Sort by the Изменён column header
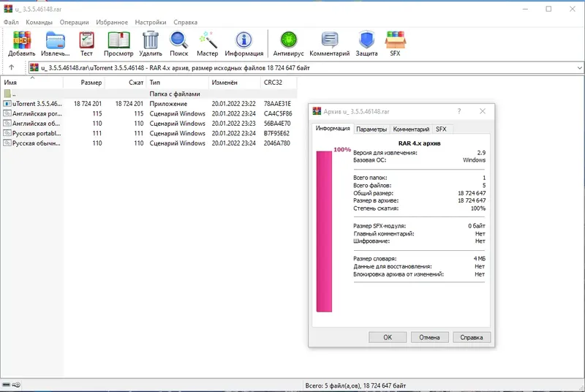585x392 pixels. click(x=235, y=83)
